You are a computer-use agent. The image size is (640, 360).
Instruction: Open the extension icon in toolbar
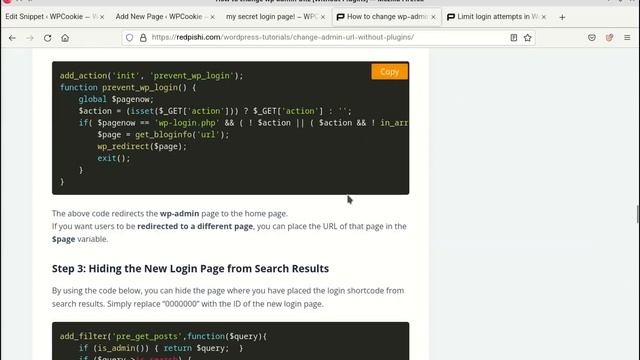(x=609, y=38)
